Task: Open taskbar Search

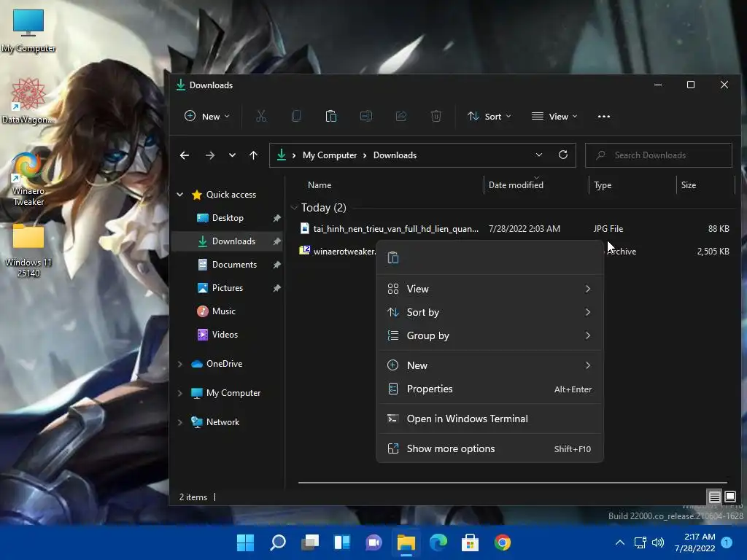Action: (x=278, y=542)
